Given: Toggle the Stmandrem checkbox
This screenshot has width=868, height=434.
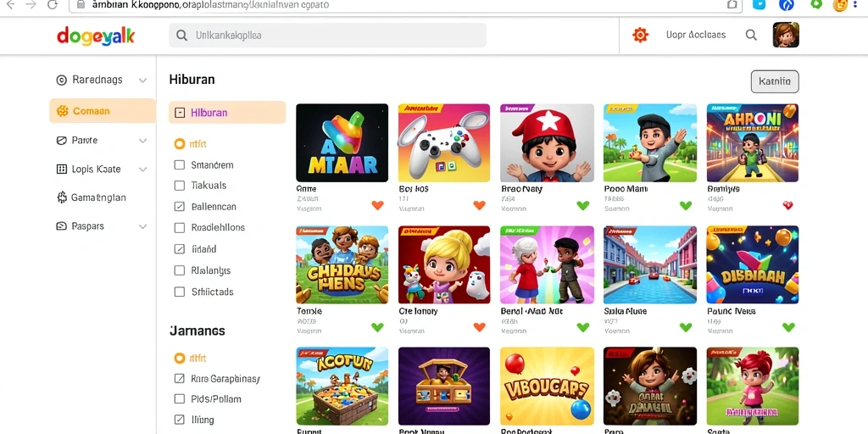Looking at the screenshot, I should pos(180,165).
